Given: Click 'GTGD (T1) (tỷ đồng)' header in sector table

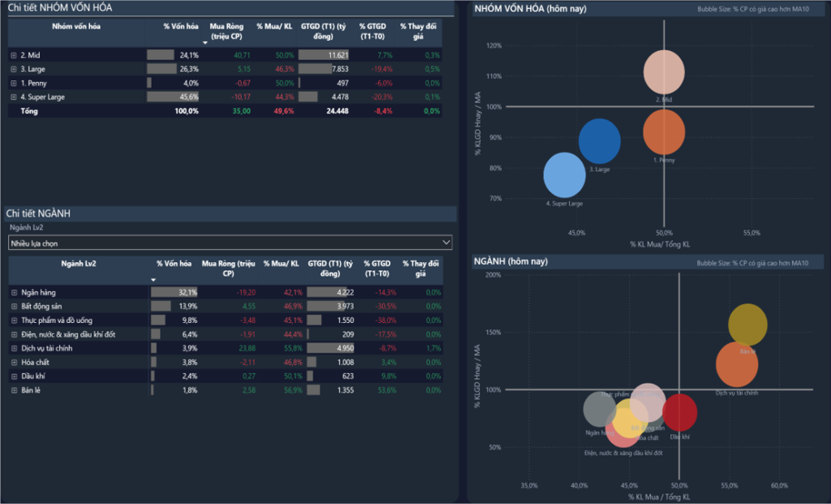Looking at the screenshot, I should (x=330, y=269).
